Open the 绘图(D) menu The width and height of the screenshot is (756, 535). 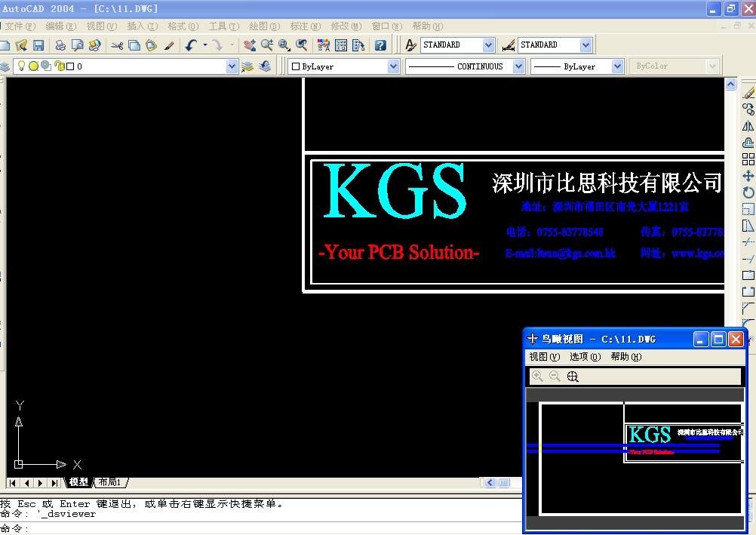265,26
